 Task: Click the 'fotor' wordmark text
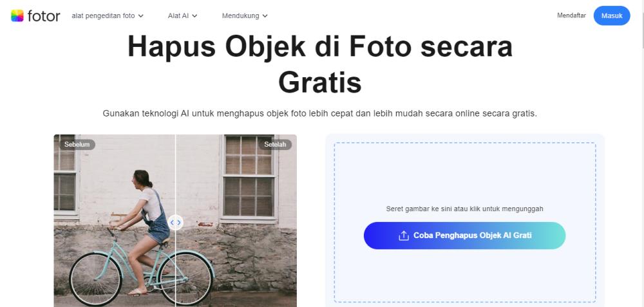coord(44,16)
